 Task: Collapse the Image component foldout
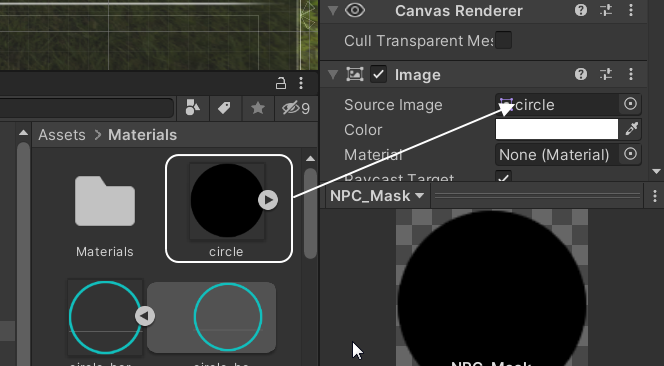click(x=333, y=75)
